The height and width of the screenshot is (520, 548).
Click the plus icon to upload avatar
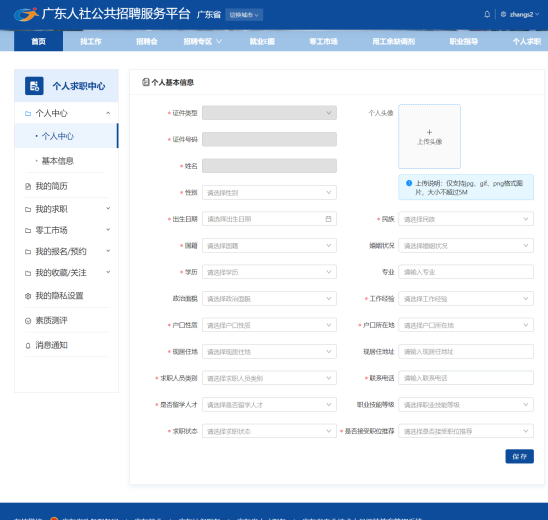click(x=429, y=132)
